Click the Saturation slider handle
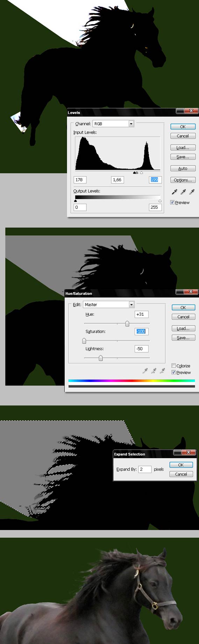The width and height of the screenshot is (199, 644). pos(84,341)
